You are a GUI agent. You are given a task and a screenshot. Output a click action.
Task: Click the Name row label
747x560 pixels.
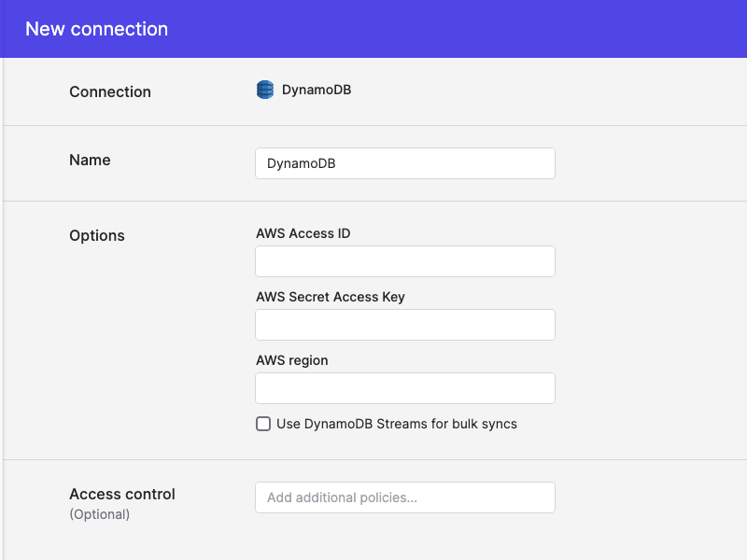coord(90,160)
